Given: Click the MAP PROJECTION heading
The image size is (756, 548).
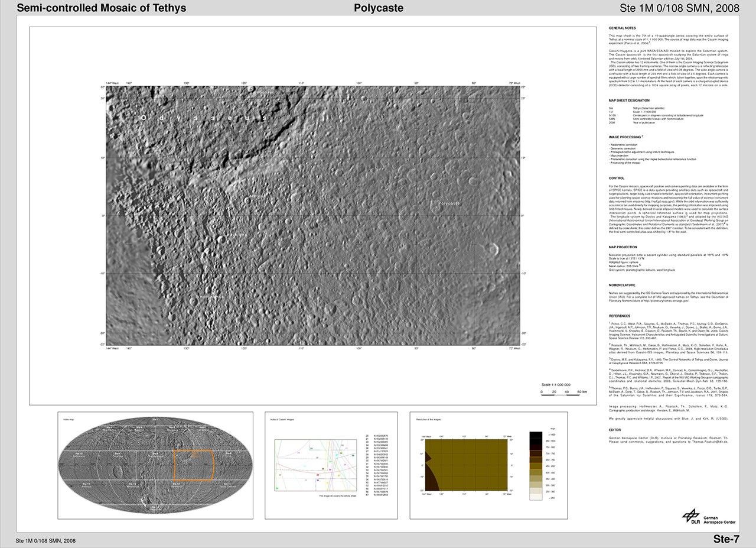Looking at the screenshot, I should tap(623, 247).
